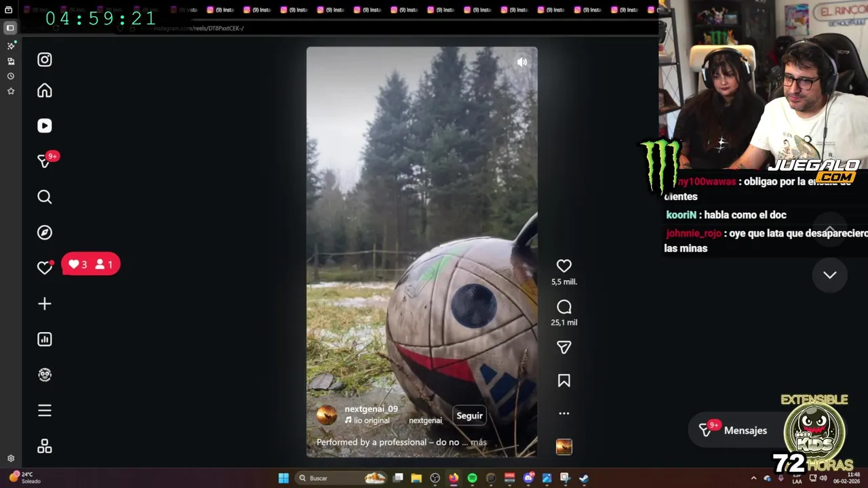Open the browser sidebar bookmarks star icon
The height and width of the screenshot is (488, 868).
(11, 91)
